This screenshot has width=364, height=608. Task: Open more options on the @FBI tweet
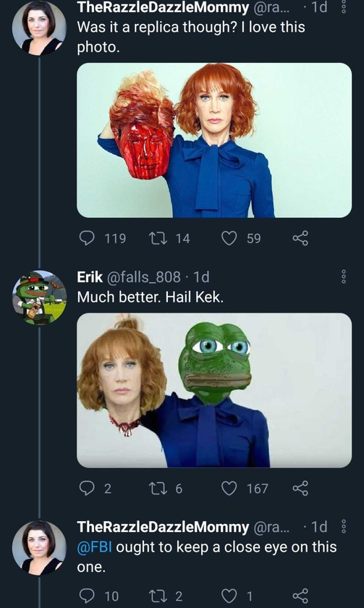point(344,527)
